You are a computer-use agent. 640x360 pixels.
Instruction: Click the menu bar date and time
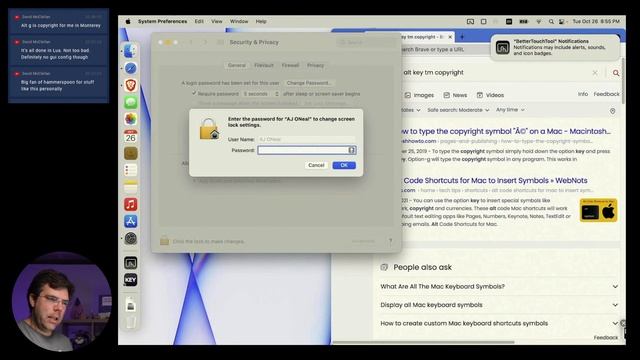[596, 21]
